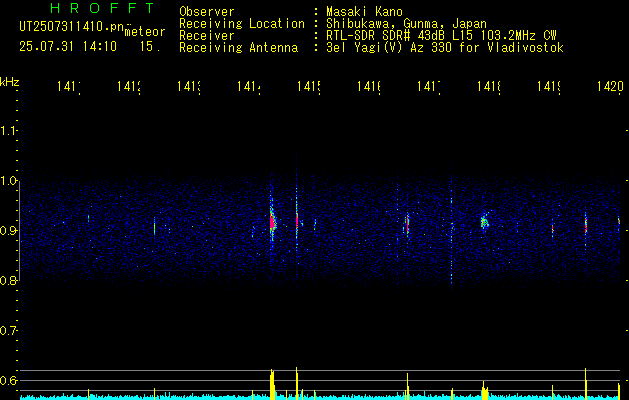Click the 1.1 frequency axis label

tap(8, 131)
